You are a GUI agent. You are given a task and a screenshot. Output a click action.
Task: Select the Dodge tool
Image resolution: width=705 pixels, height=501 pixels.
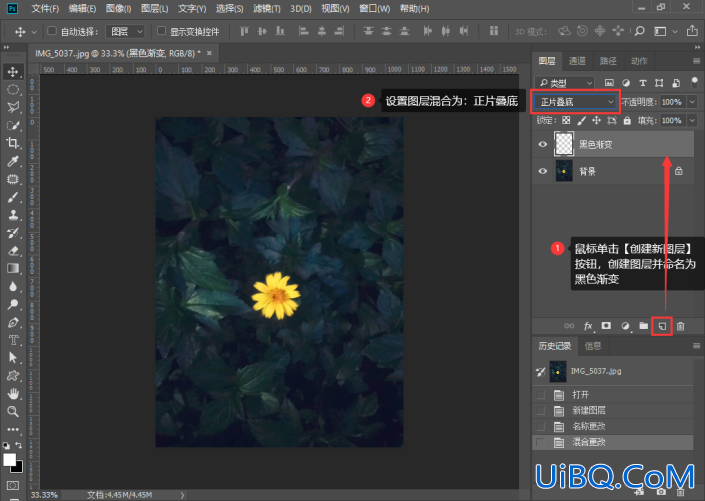pyautogui.click(x=13, y=304)
